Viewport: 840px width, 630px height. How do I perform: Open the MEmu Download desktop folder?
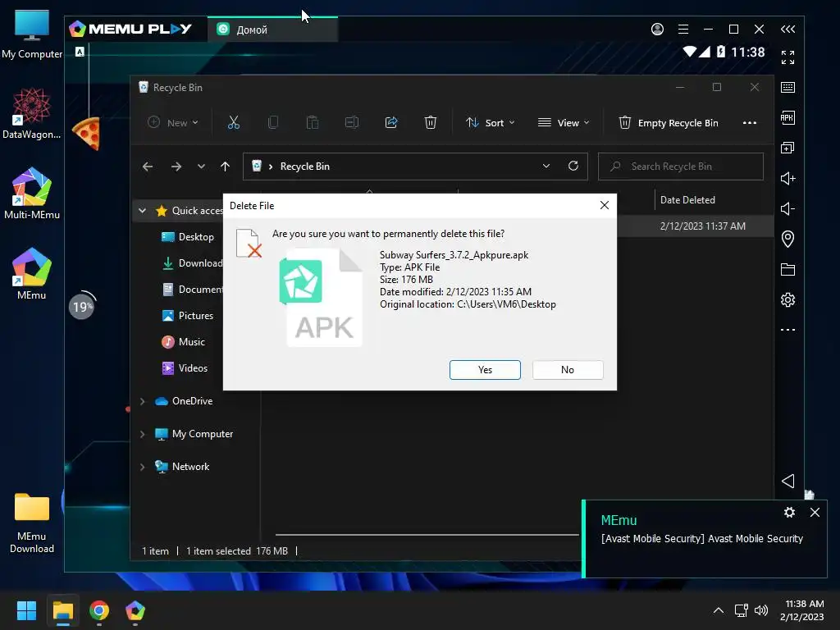pos(32,523)
